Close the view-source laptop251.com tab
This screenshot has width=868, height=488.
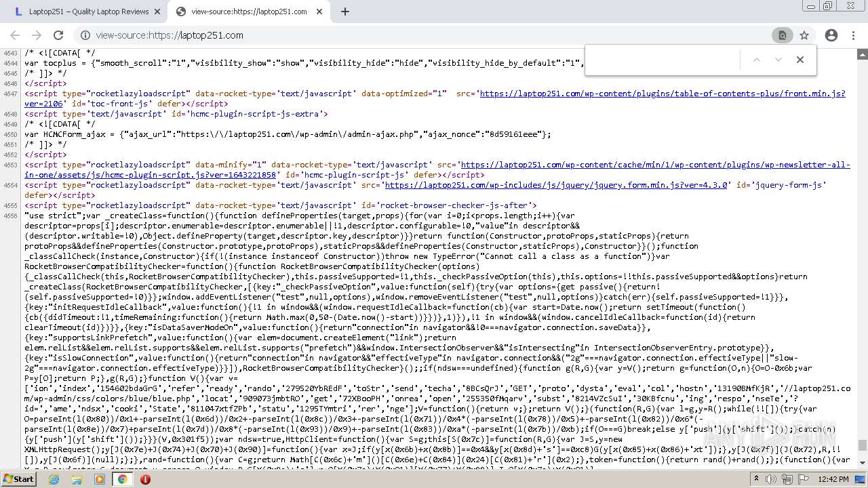tap(321, 12)
